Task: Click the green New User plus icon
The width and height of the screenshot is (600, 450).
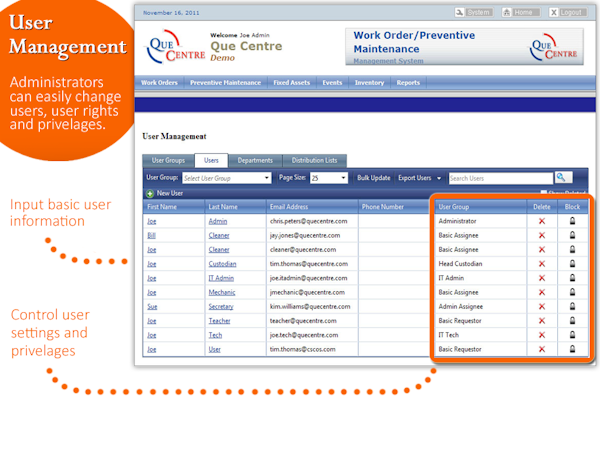Action: click(x=150, y=193)
